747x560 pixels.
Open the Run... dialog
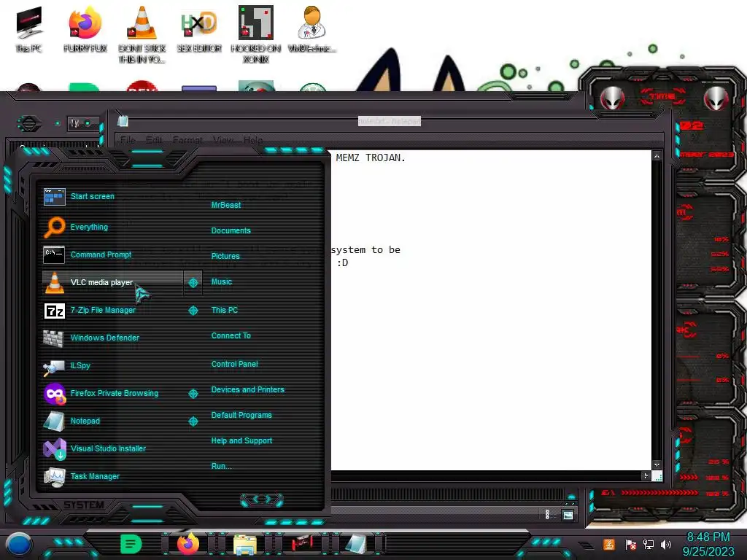click(222, 466)
